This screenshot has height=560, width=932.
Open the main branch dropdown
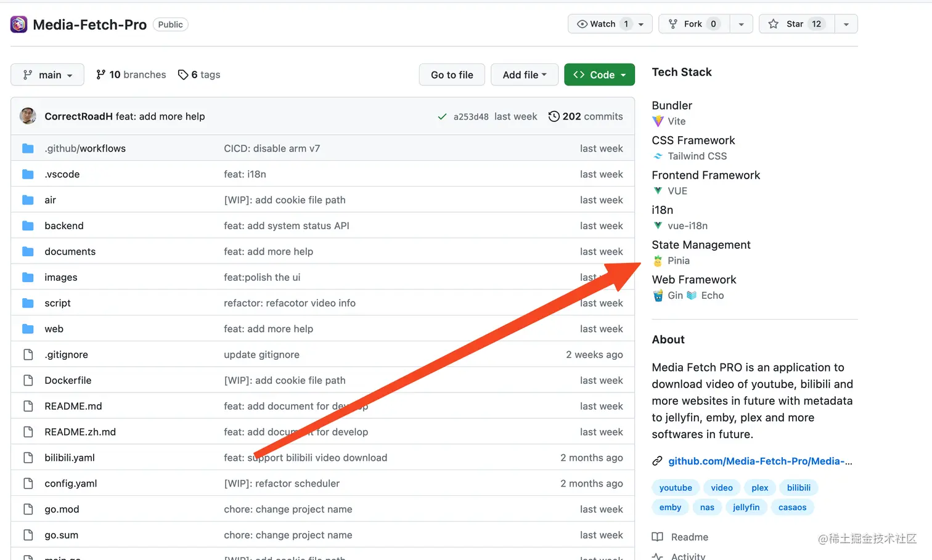47,75
